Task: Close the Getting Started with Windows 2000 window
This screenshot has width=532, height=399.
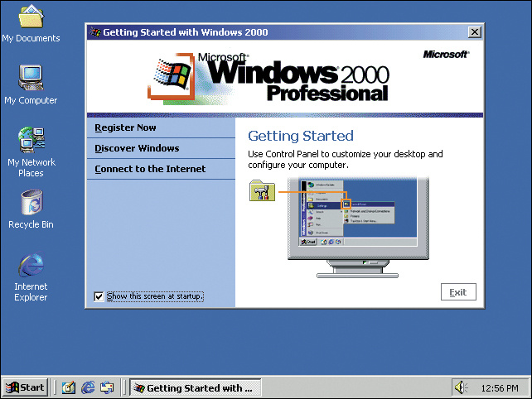Action: click(475, 32)
